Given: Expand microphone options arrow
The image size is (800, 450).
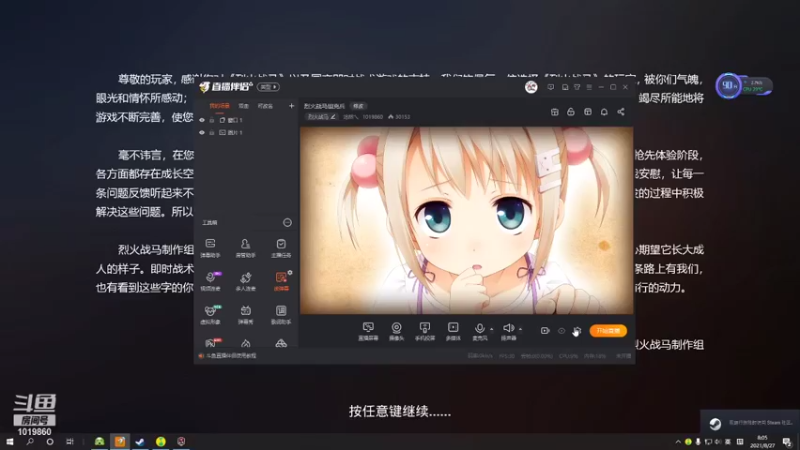Looking at the screenshot, I should tap(491, 329).
